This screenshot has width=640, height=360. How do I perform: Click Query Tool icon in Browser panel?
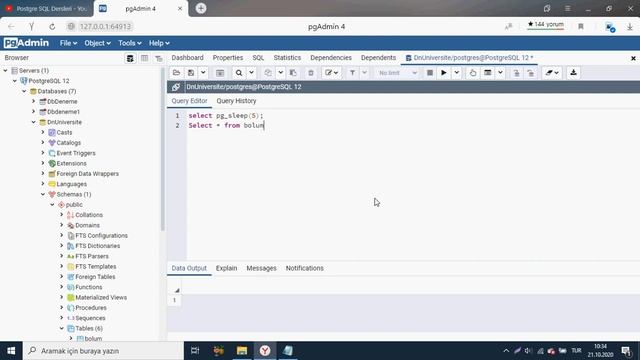(130, 58)
